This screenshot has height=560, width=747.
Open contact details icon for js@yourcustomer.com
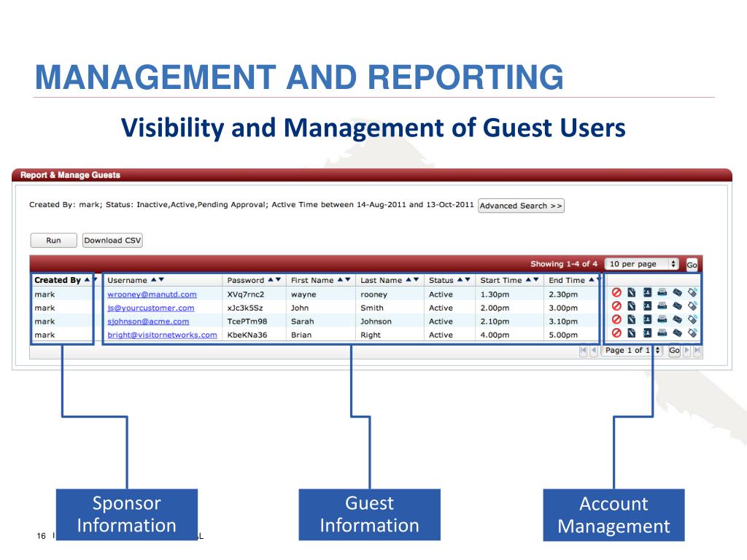pos(647,306)
